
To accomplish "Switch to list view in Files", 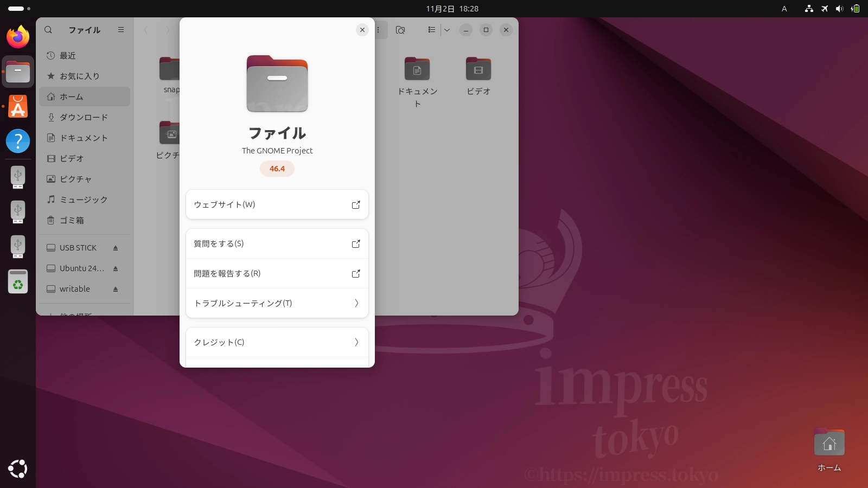I will [432, 30].
